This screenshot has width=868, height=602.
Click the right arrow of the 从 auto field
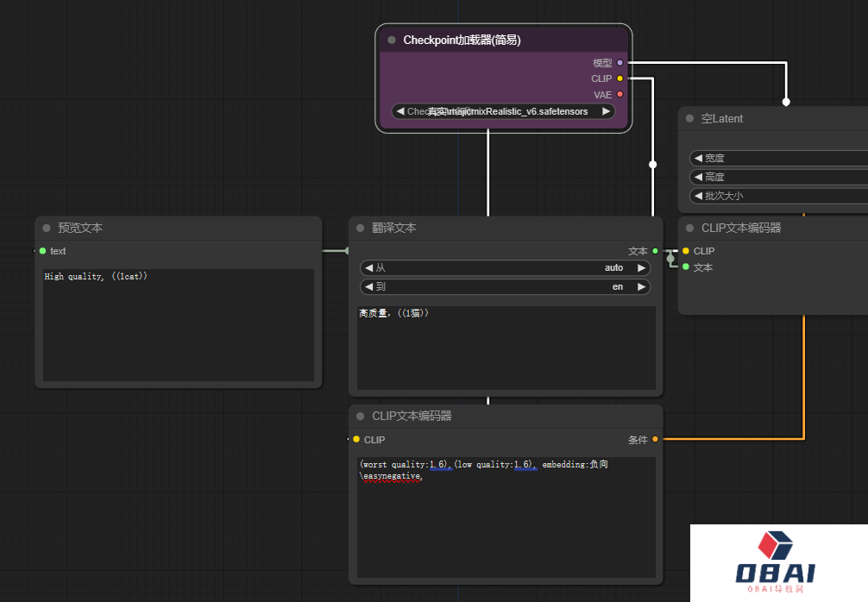click(x=642, y=268)
